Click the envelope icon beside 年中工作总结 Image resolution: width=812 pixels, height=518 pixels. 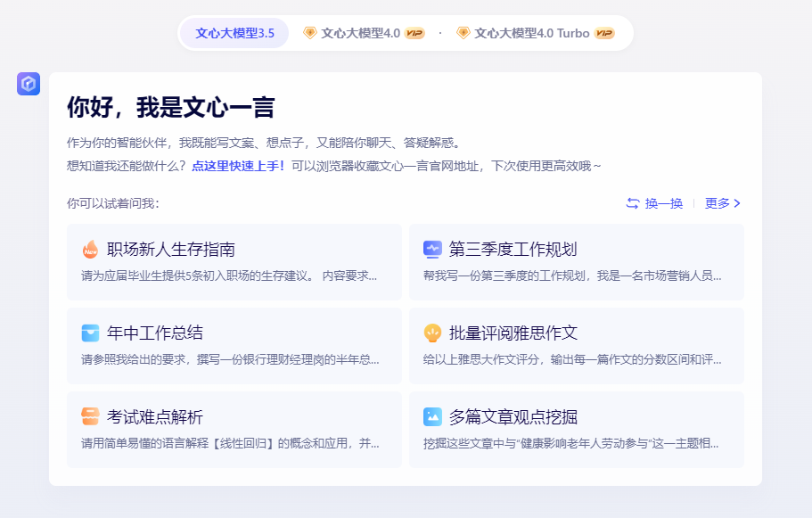click(90, 333)
